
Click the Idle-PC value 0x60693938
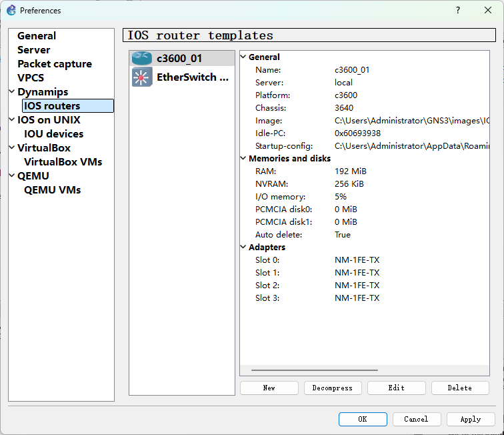click(357, 133)
